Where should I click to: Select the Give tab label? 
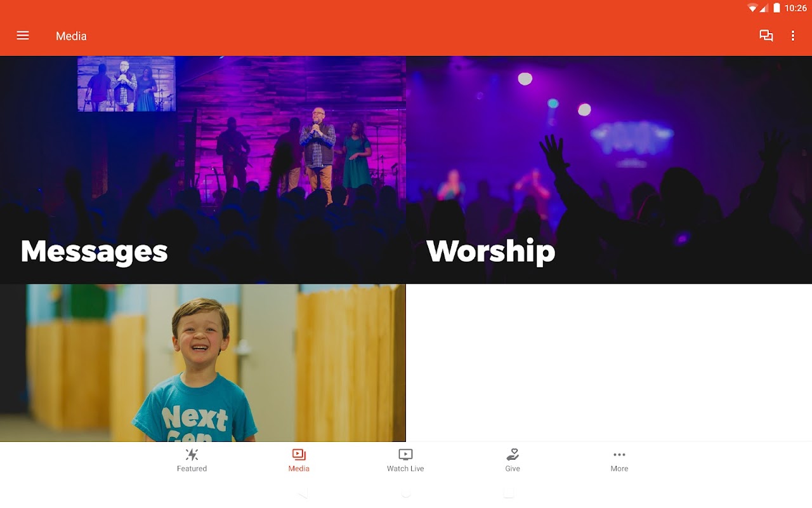click(513, 469)
